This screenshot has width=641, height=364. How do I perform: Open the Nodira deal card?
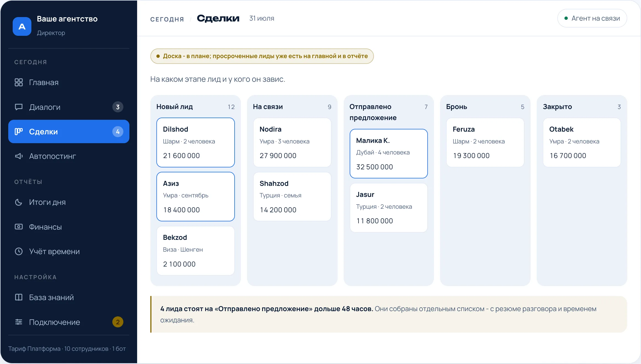click(292, 142)
